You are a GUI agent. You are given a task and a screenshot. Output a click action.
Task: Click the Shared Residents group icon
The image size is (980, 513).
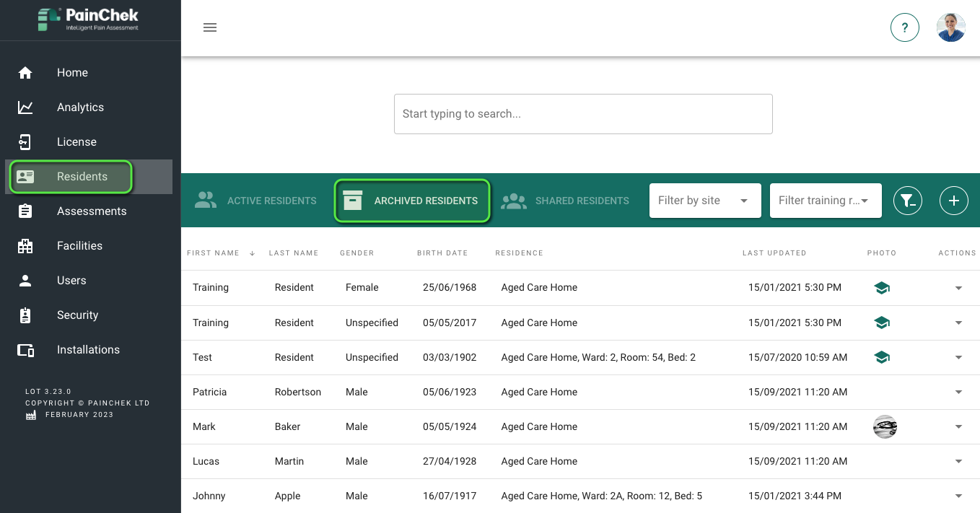[x=514, y=201]
